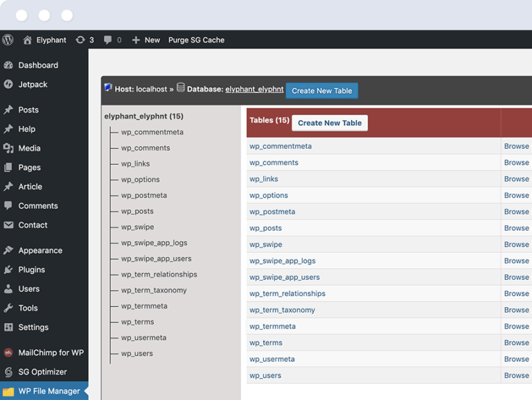Click the host server icon before Host: localhost
This screenshot has width=532, height=400.
pos(108,87)
